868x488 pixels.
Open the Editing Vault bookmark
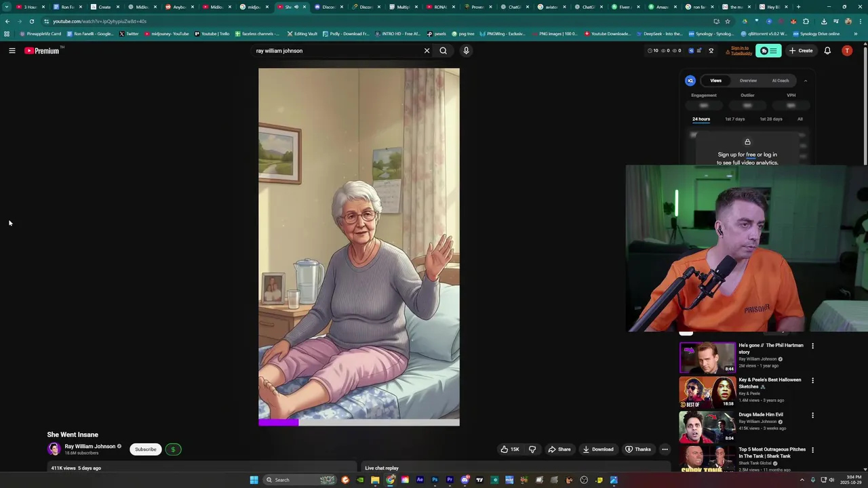pyautogui.click(x=302, y=33)
